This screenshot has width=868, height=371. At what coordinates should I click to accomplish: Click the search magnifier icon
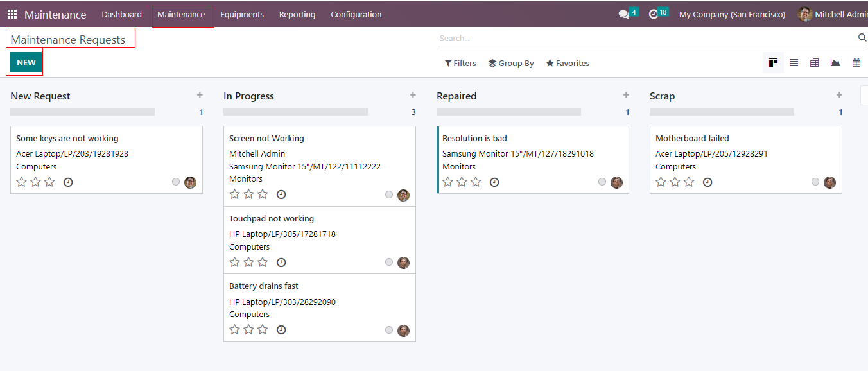[x=862, y=39]
